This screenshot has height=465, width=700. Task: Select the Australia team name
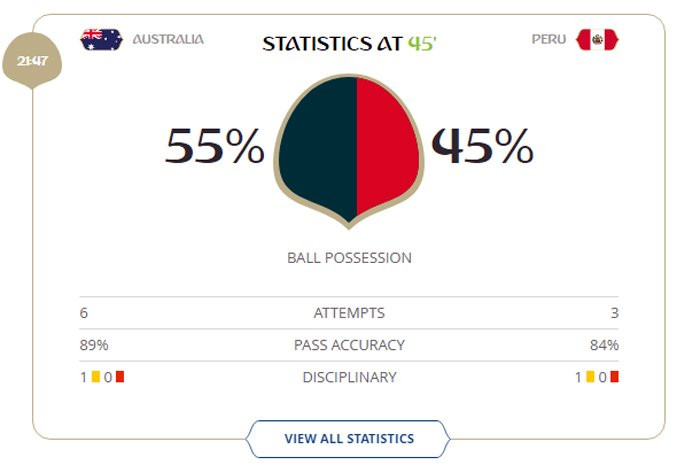(x=168, y=39)
